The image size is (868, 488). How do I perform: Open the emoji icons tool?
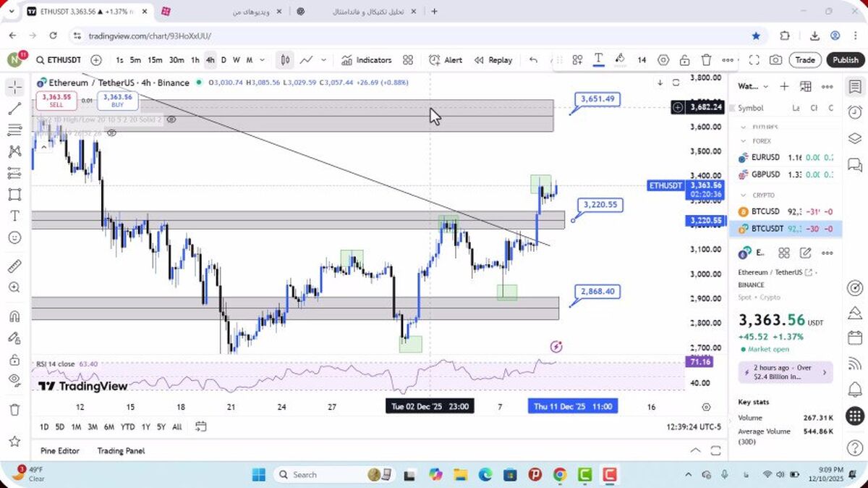coord(14,237)
